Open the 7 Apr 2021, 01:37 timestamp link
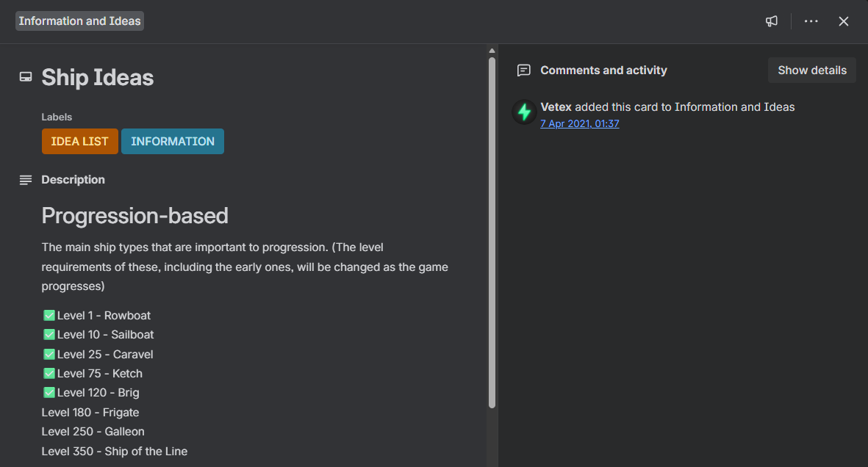868x467 pixels. click(x=579, y=124)
